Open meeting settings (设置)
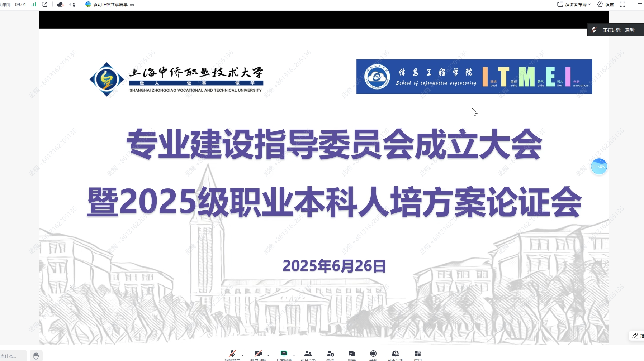The image size is (644, 361). [605, 5]
